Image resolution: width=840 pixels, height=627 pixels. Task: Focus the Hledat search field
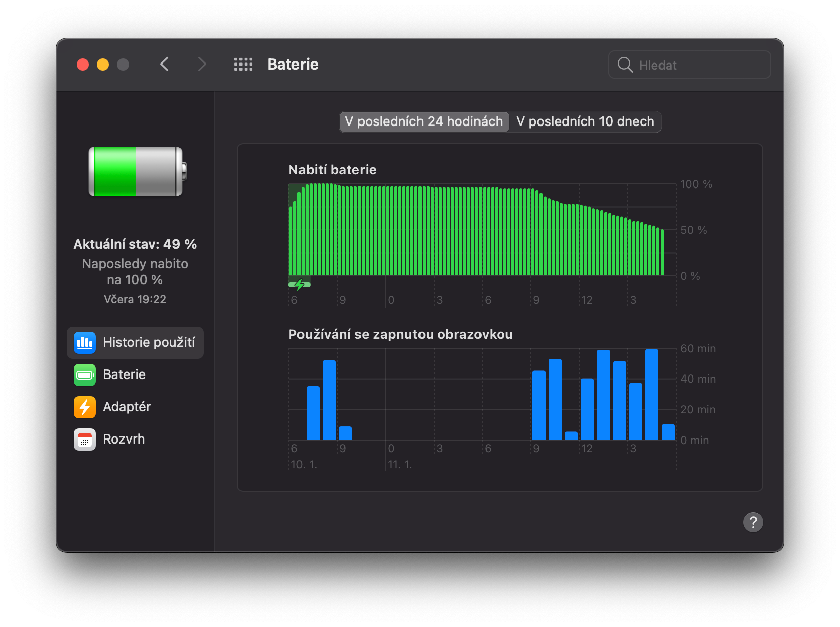[689, 65]
